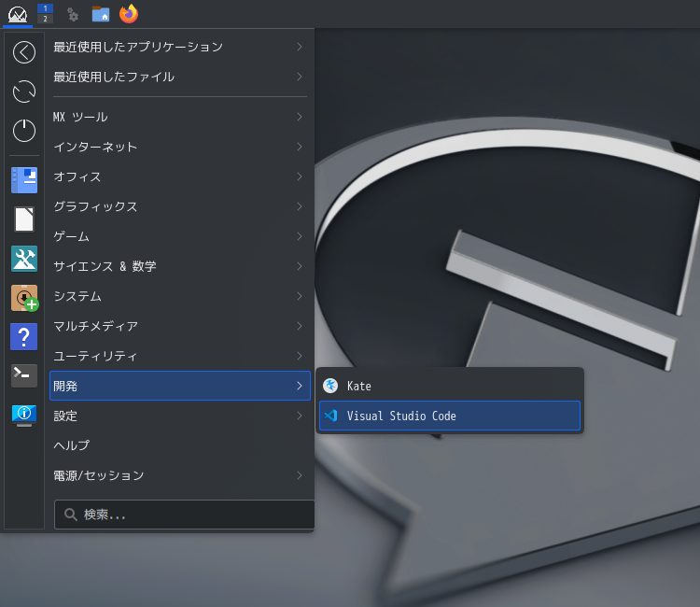Image resolution: width=700 pixels, height=607 pixels.
Task: Click the magnifier icon in search box
Action: pos(71,515)
